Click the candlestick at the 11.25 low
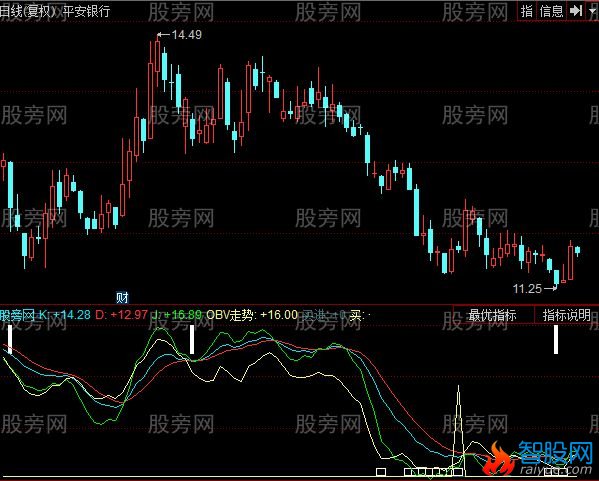 [556, 276]
